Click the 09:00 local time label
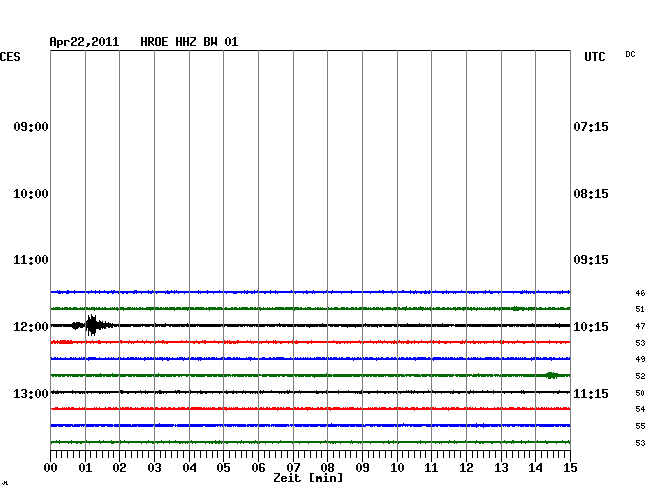Screen dimensions: 650x494 click(x=31, y=127)
